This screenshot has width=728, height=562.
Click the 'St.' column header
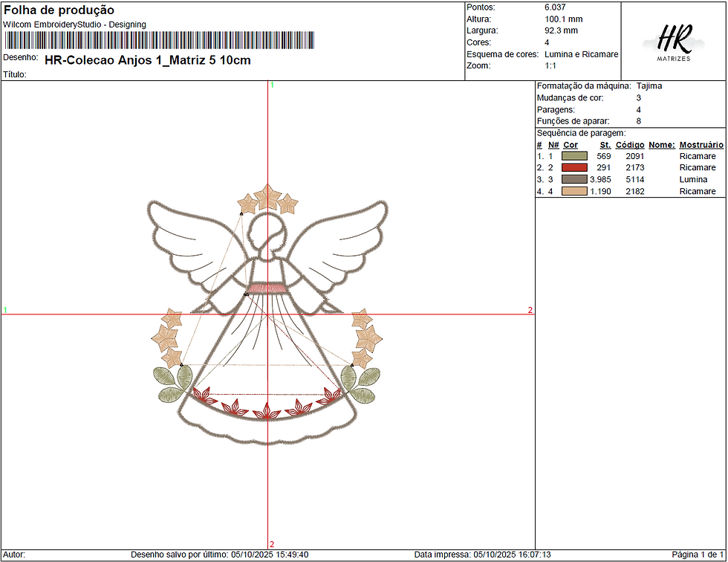coord(605,145)
